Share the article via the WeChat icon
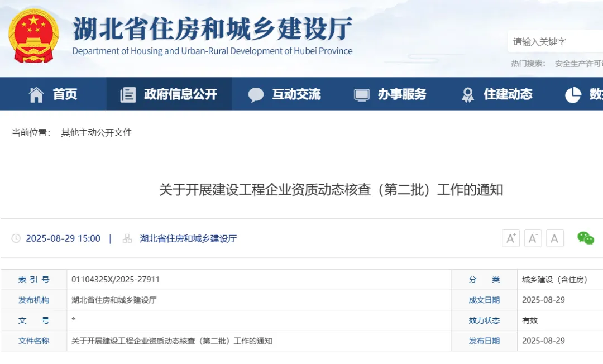This screenshot has width=603, height=364. (x=586, y=238)
